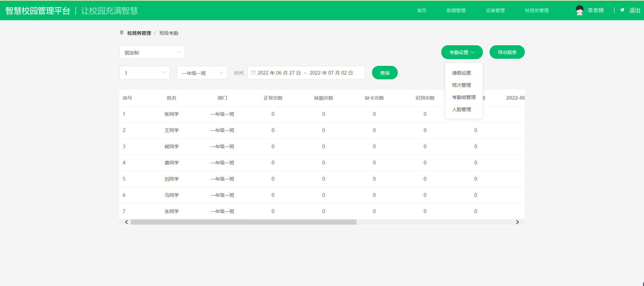Click the location pin breadcrumb icon
Image resolution: width=644 pixels, height=286 pixels.
[x=122, y=33]
